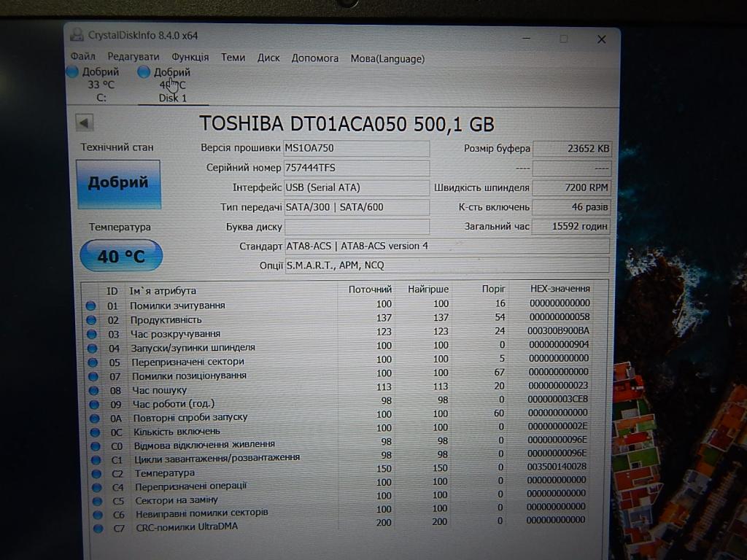This screenshot has height=560, width=747.
Task: Click the Поріг column header
Action: [x=493, y=289]
